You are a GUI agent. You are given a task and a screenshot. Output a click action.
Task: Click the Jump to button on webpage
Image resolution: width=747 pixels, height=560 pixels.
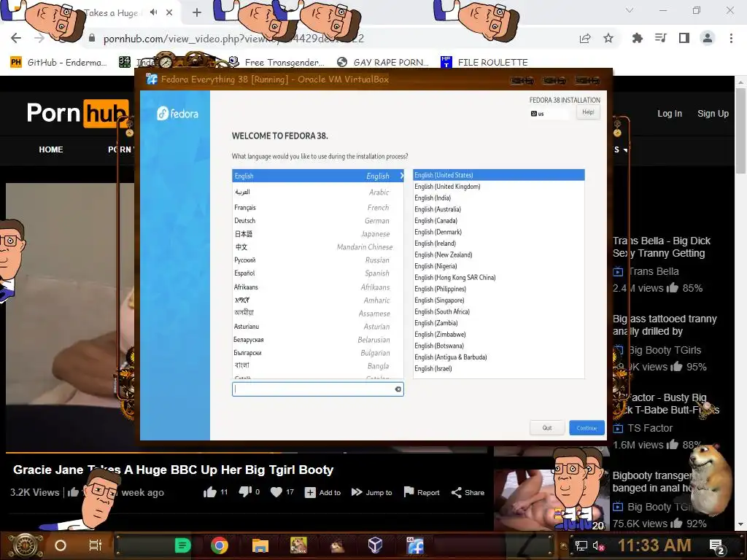pos(371,492)
